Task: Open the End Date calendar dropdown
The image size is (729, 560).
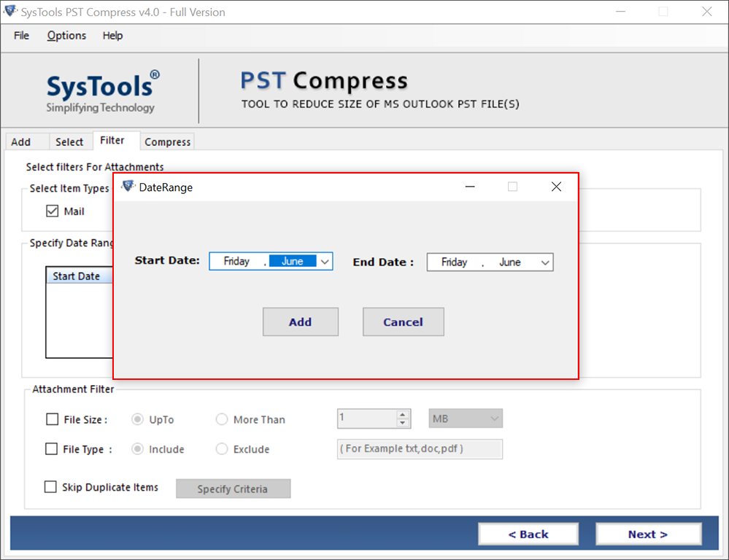Action: click(x=545, y=262)
